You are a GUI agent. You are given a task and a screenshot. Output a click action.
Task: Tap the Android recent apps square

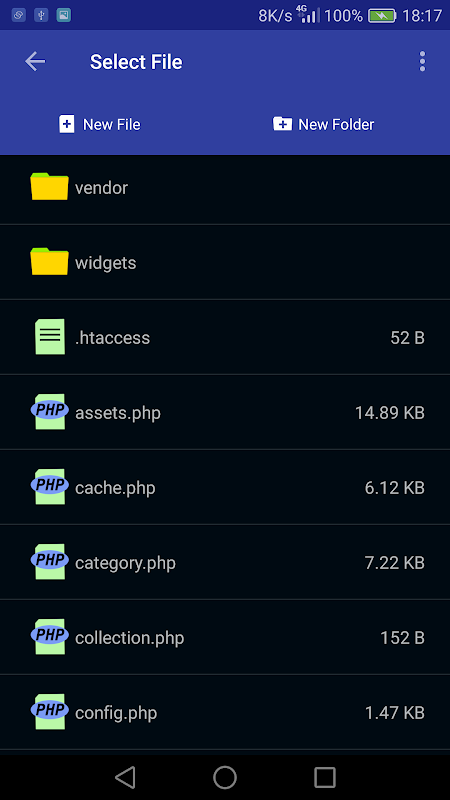325,777
